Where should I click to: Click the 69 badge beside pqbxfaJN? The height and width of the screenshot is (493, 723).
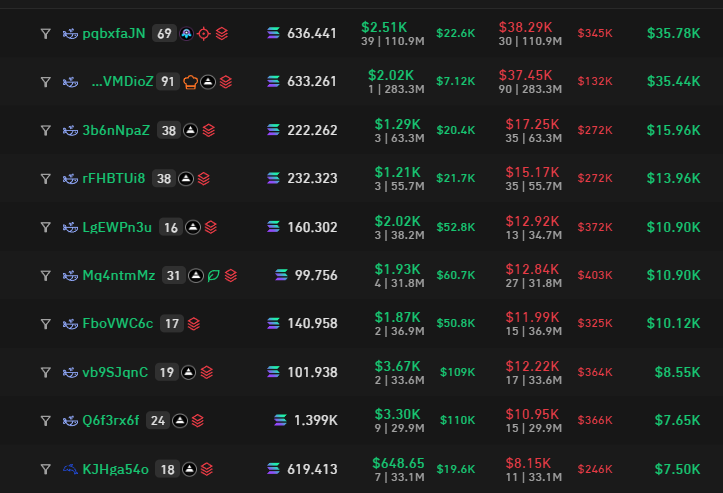[x=164, y=34]
